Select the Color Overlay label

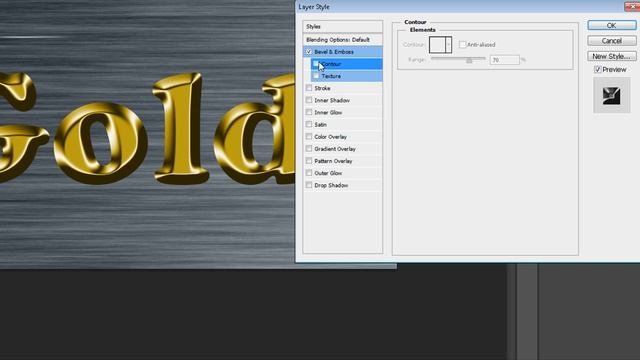(x=331, y=137)
